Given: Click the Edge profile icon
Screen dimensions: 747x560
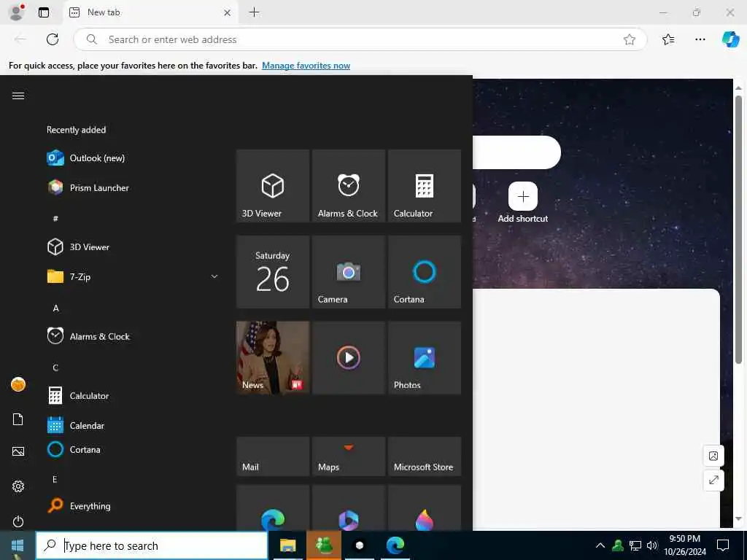Looking at the screenshot, I should point(18,12).
